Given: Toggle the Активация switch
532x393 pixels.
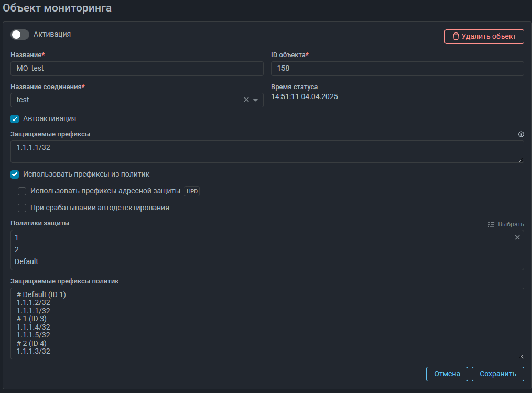Looking at the screenshot, I should pos(20,35).
